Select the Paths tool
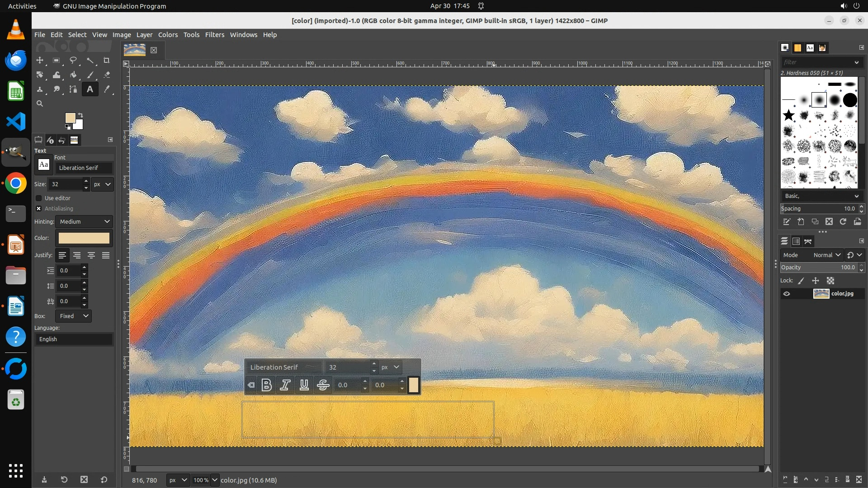Viewport: 868px width, 488px height. coord(73,89)
